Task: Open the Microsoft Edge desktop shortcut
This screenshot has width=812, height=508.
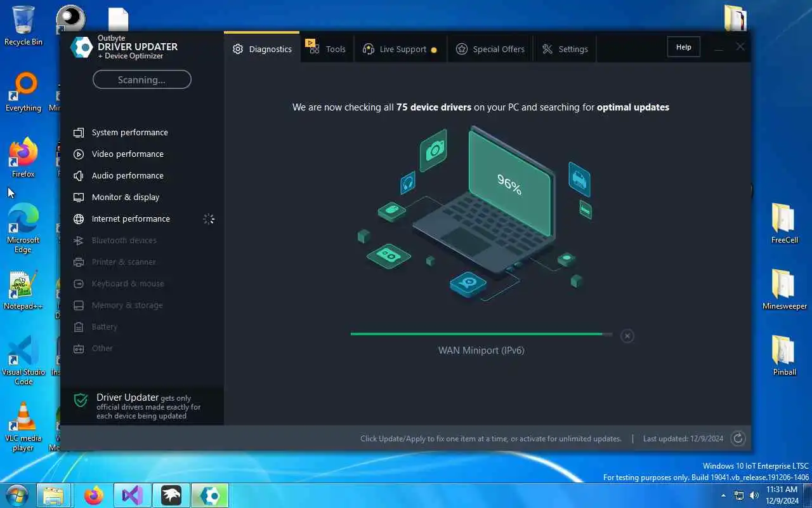Action: tap(23, 229)
